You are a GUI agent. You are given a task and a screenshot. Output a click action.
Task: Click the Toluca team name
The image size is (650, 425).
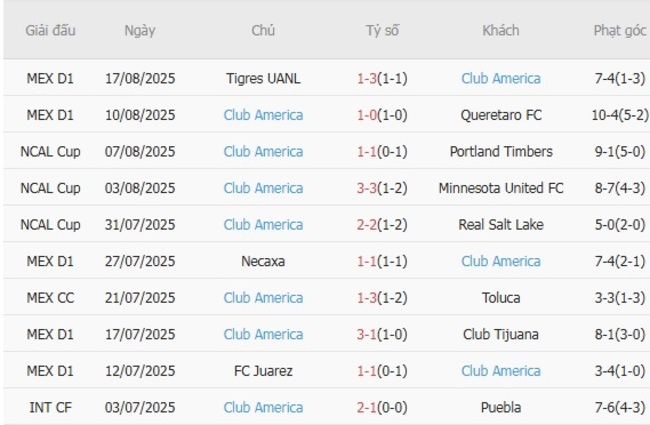point(501,297)
